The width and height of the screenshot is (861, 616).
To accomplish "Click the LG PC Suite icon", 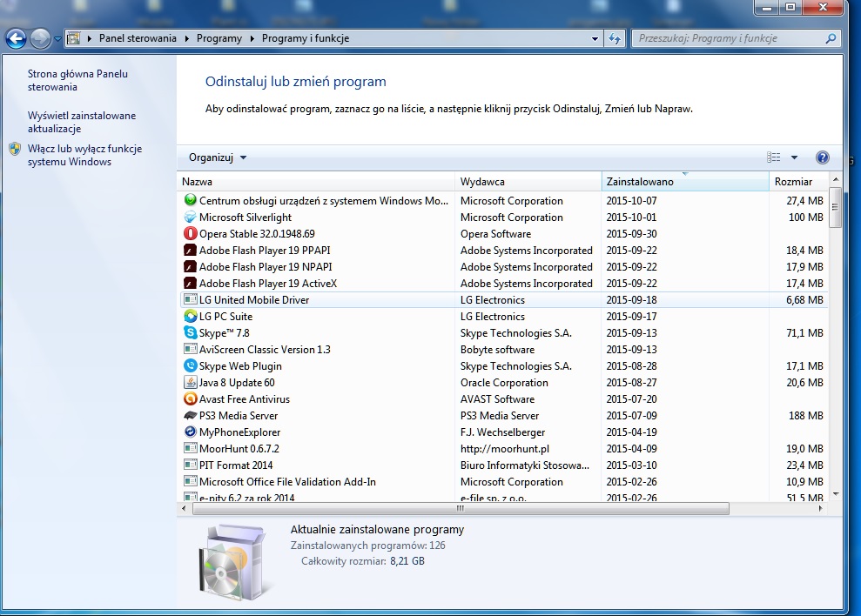I will [190, 316].
